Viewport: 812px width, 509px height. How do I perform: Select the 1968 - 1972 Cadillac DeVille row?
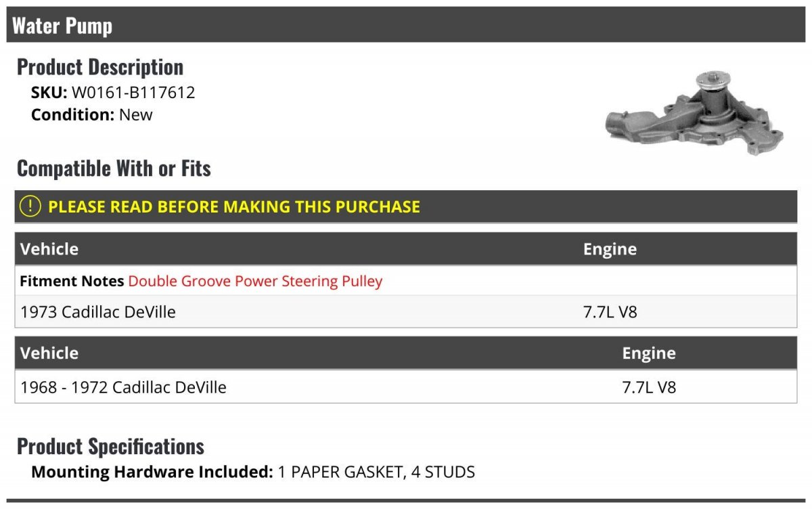(x=124, y=387)
